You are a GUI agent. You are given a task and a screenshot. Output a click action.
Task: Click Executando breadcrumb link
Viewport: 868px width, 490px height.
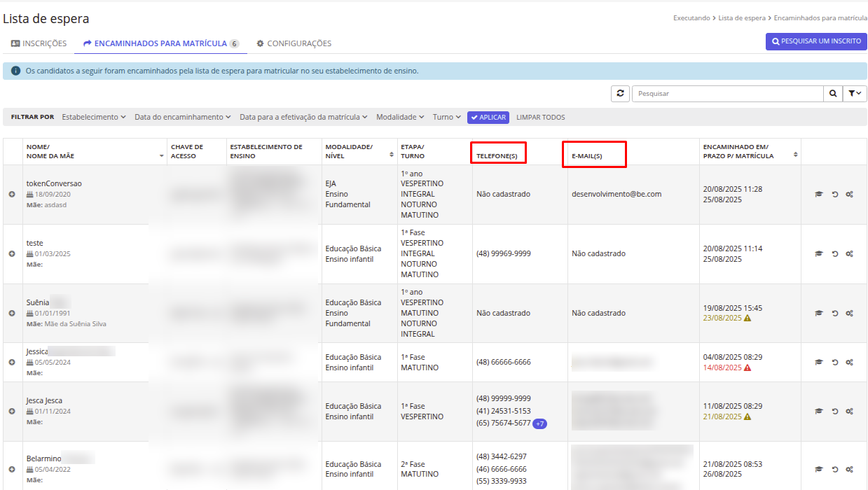691,18
